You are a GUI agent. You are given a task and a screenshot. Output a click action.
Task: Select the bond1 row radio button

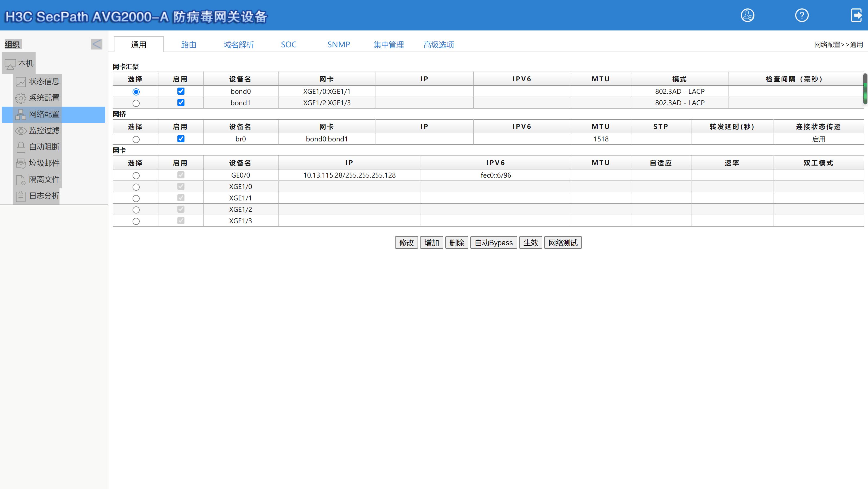136,103
